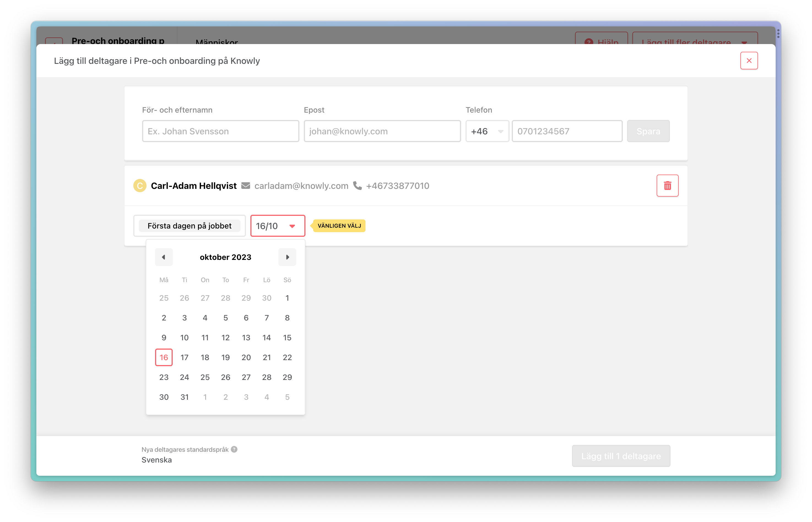Click the help question mark icon
812x522 pixels.
pyautogui.click(x=234, y=450)
